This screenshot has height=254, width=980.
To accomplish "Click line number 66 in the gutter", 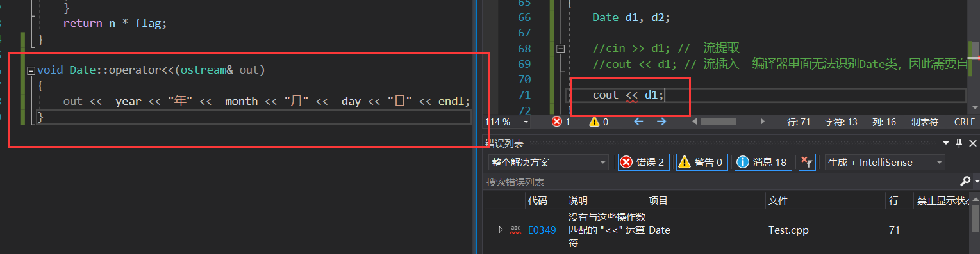I will click(x=524, y=17).
